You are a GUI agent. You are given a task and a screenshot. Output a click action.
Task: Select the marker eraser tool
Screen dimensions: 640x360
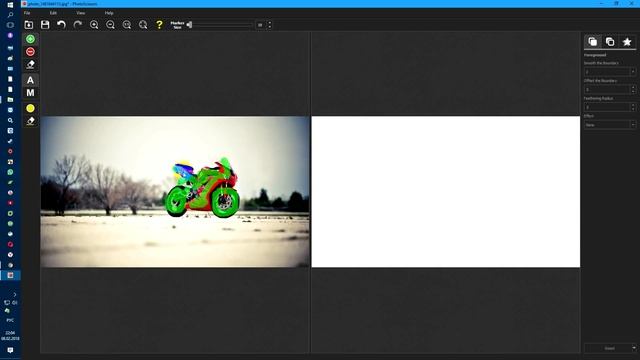point(30,64)
